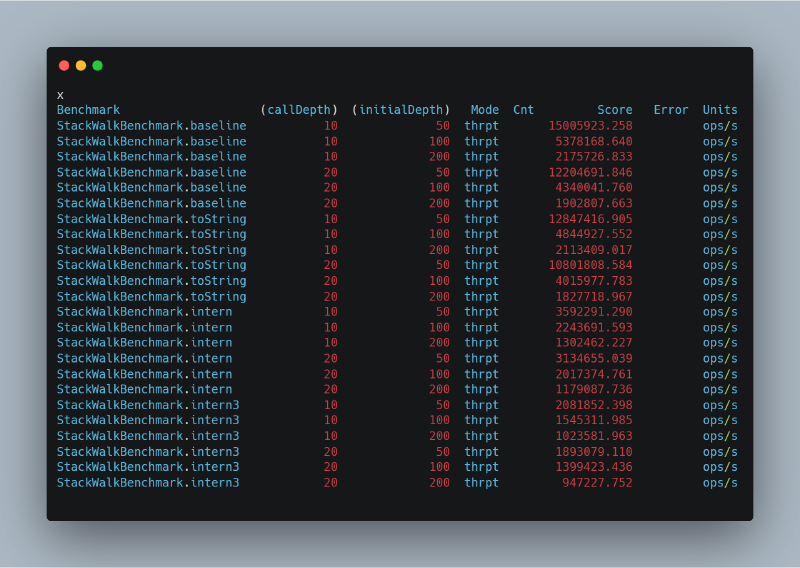Click the Benchmark column header
The height and width of the screenshot is (568, 800).
click(x=88, y=110)
